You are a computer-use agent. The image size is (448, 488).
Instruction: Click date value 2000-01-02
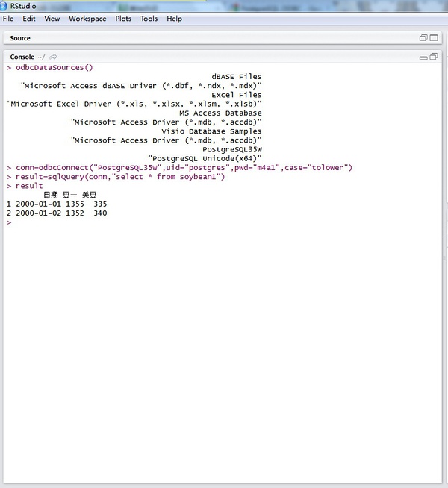click(38, 213)
